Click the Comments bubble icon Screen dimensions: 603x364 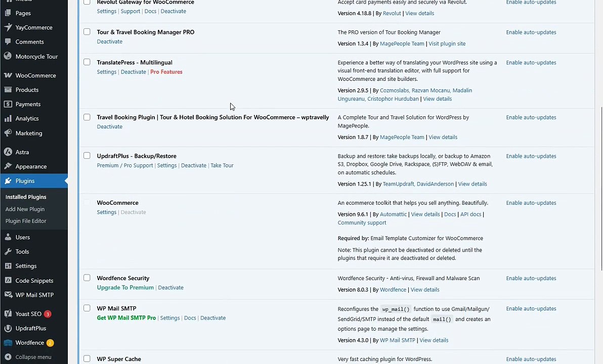click(8, 41)
